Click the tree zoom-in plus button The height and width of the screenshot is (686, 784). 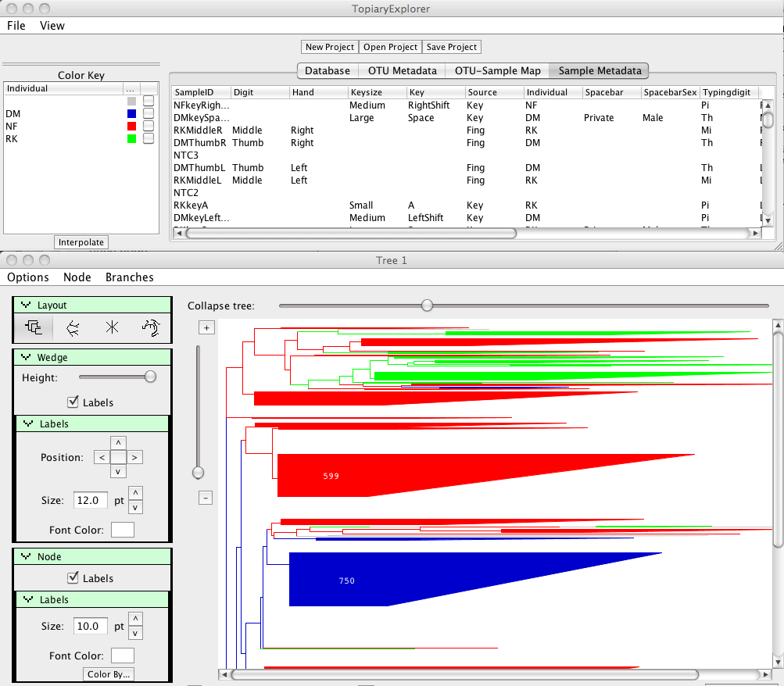pos(206,327)
